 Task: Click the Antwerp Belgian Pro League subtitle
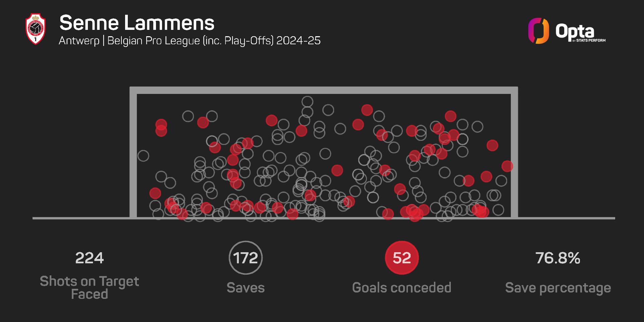pos(190,41)
